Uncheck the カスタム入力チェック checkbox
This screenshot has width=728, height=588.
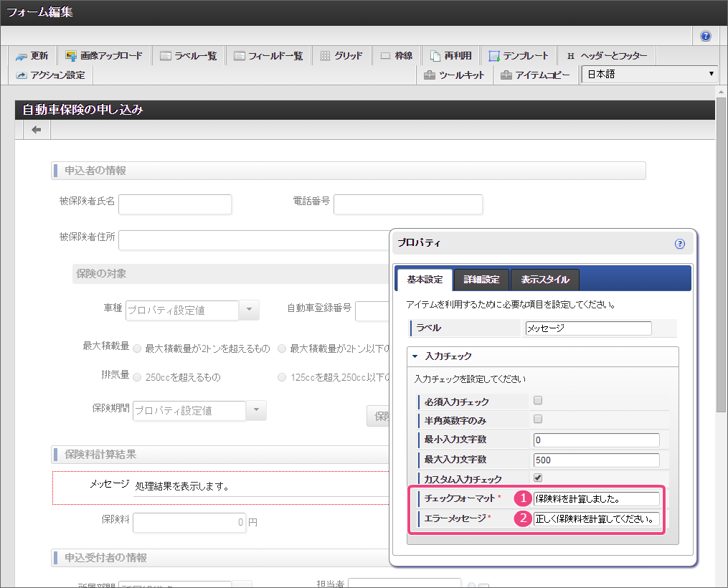[x=538, y=478]
